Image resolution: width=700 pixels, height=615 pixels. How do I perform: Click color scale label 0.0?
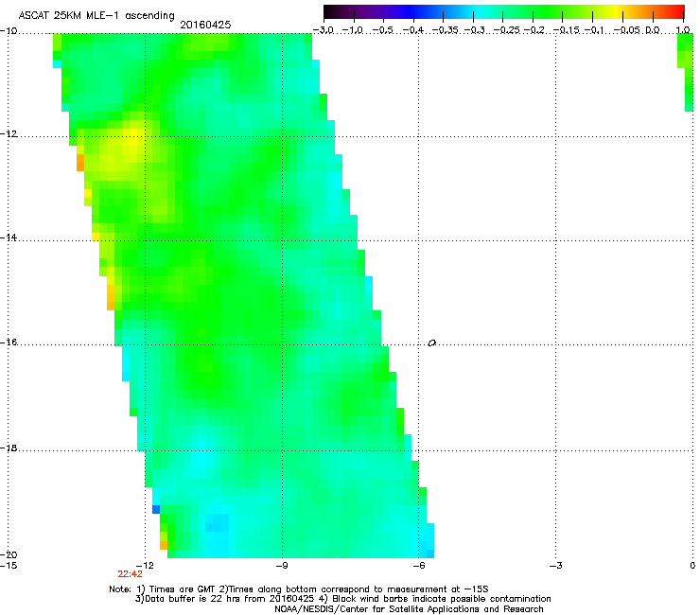[x=653, y=30]
